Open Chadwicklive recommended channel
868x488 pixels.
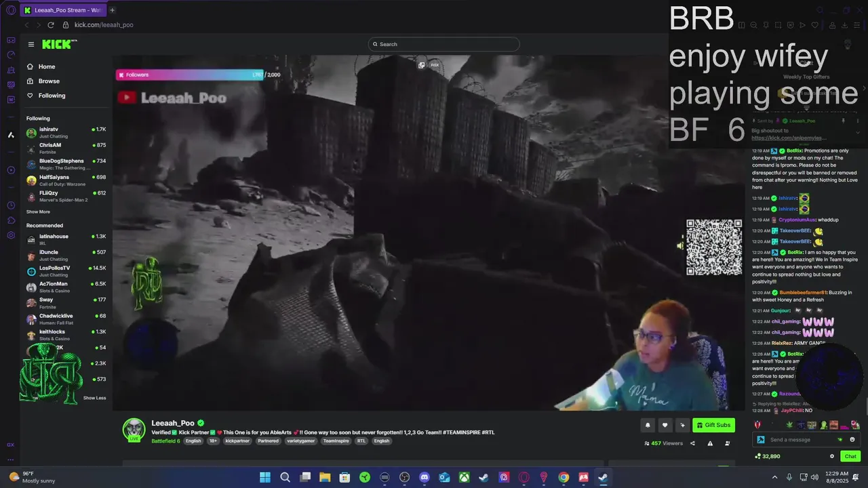[66, 319]
